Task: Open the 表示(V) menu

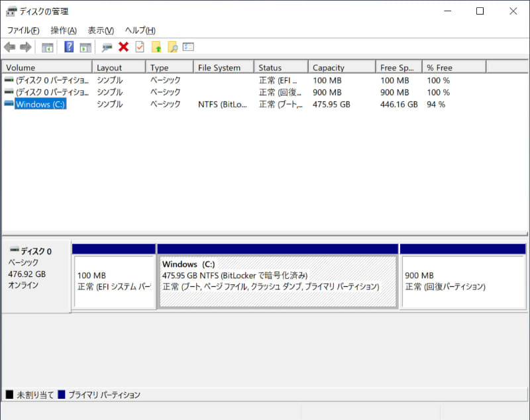Action: tap(101, 30)
